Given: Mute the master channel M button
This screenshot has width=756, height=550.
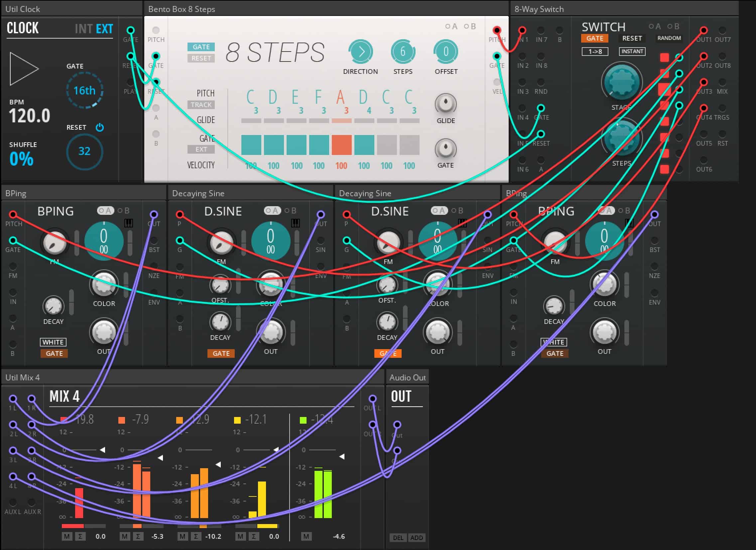Looking at the screenshot, I should click(x=306, y=536).
